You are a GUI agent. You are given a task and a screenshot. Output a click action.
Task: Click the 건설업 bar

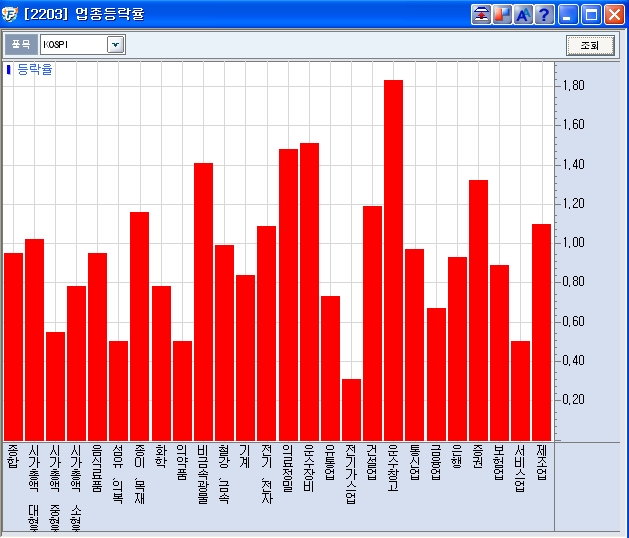372,323
